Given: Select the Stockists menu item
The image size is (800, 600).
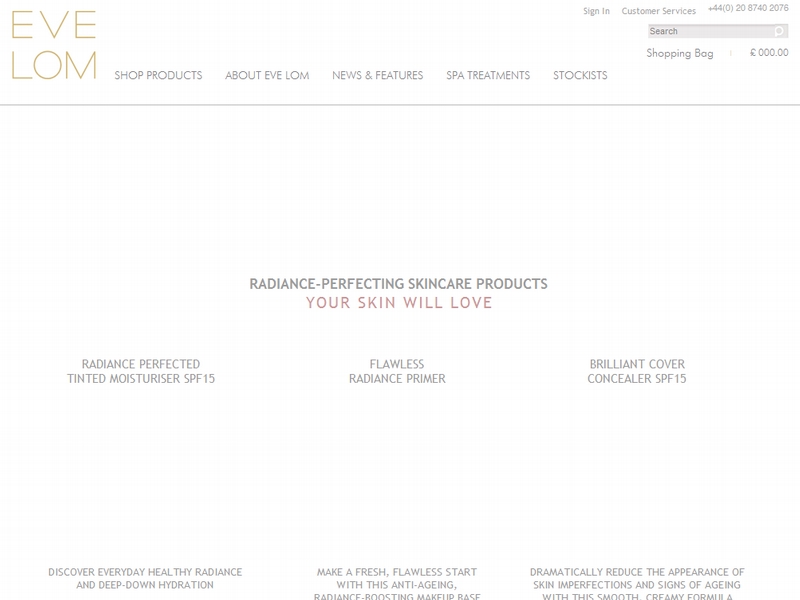Looking at the screenshot, I should tap(580, 75).
